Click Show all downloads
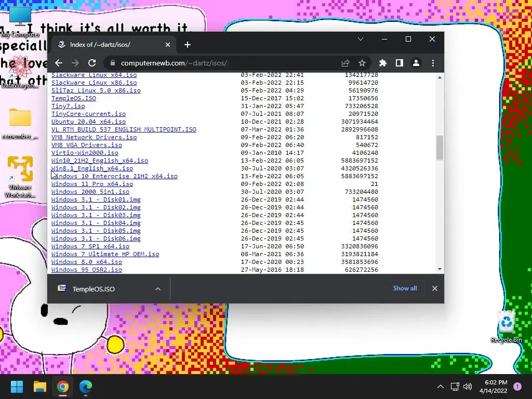Viewport: 532px width, 399px height. click(x=405, y=288)
